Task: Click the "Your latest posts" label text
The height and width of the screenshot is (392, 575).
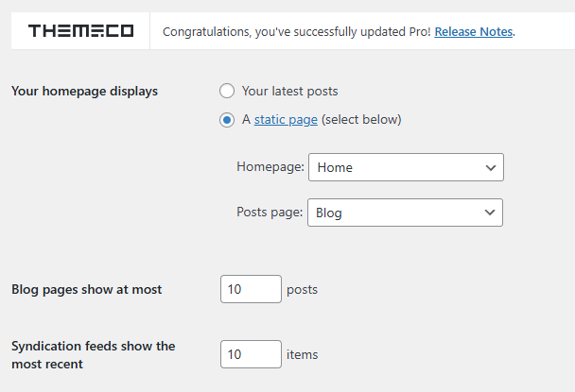Action: click(289, 92)
